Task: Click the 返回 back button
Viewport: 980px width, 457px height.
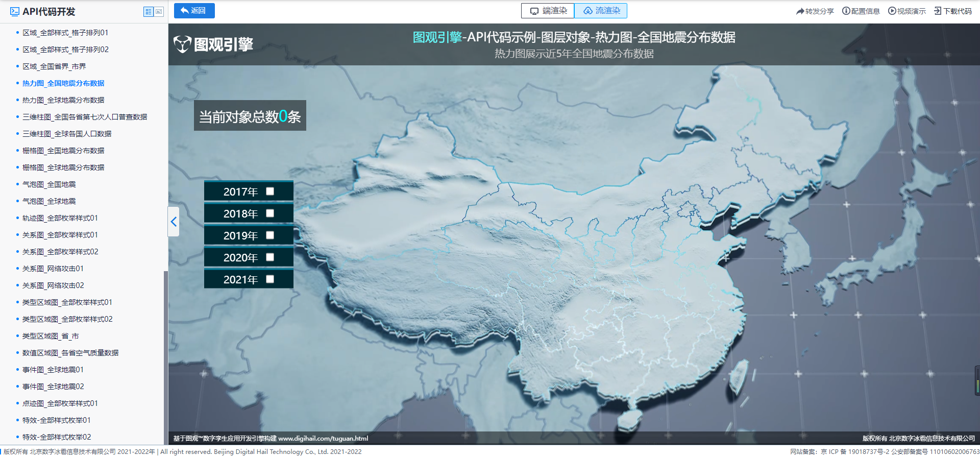Action: coord(194,11)
